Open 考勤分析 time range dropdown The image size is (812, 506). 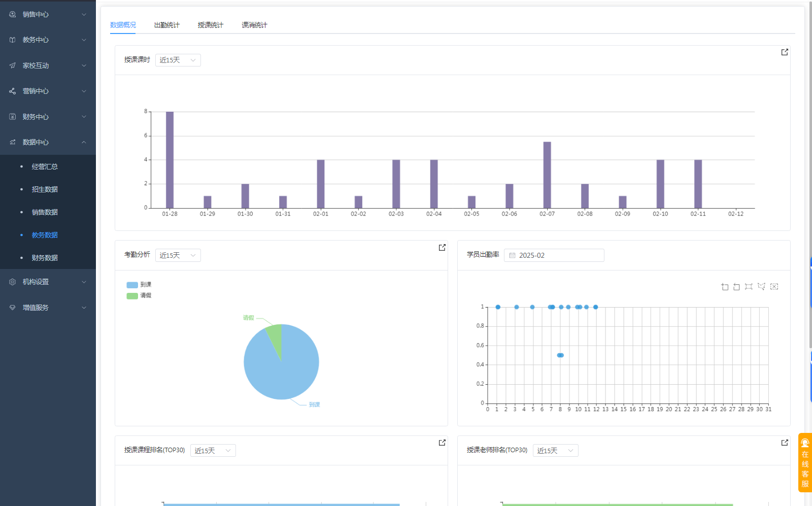coord(178,255)
